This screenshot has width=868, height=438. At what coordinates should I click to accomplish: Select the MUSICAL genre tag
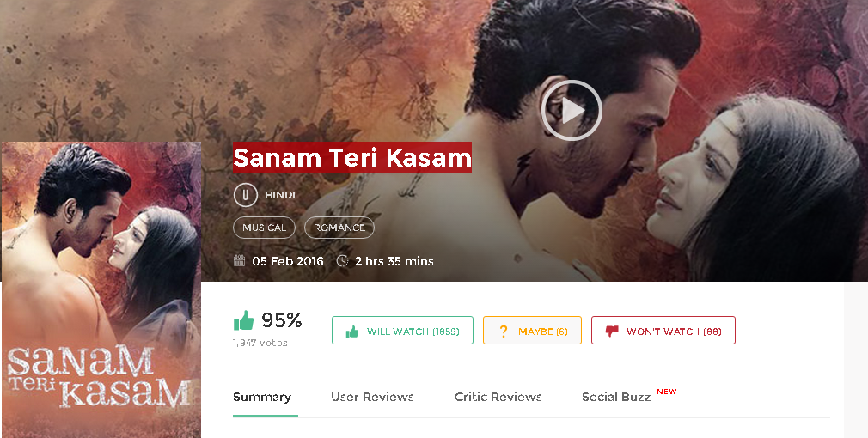[x=264, y=228]
